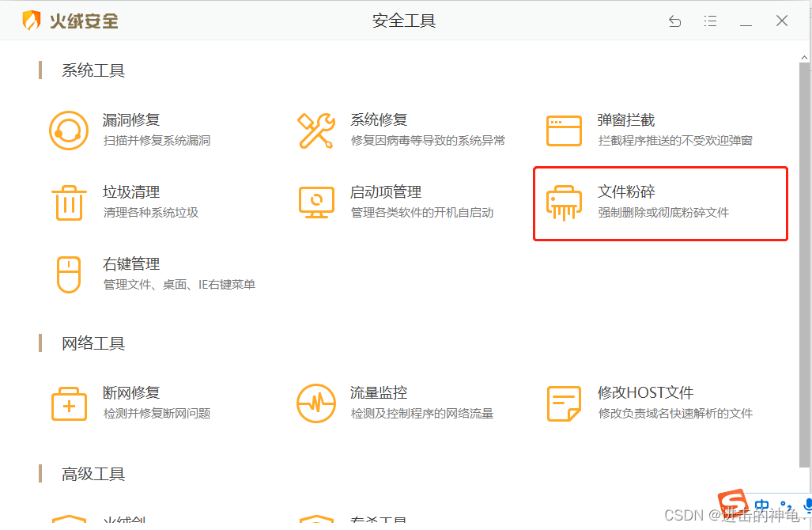Click the 启动项管理 title text
Image resolution: width=812 pixels, height=530 pixels.
(386, 192)
